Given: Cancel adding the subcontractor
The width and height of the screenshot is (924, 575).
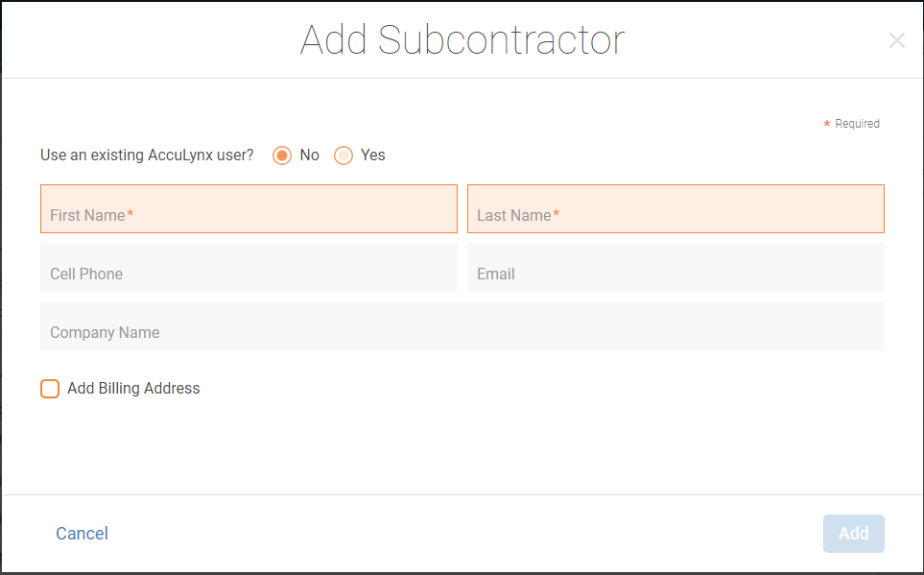Looking at the screenshot, I should [x=82, y=533].
